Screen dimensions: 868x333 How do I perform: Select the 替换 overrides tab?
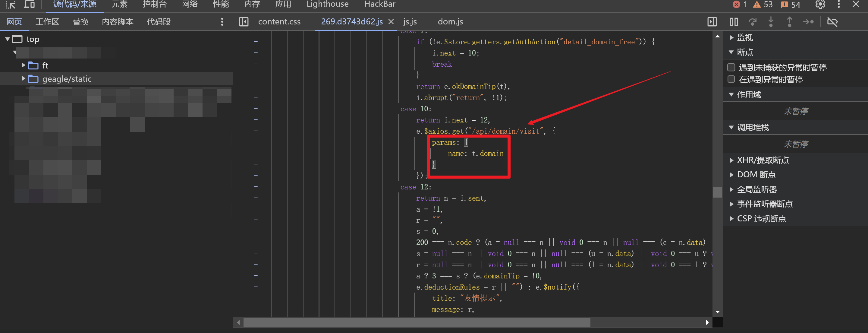point(80,22)
